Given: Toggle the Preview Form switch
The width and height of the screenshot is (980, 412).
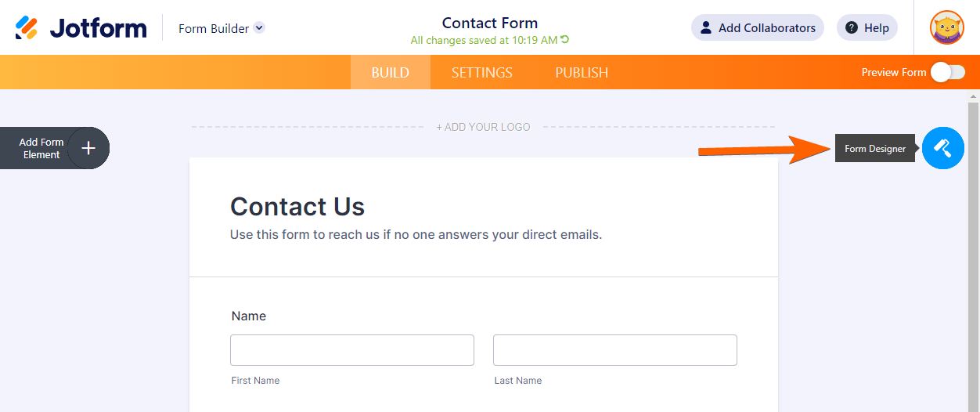Looking at the screenshot, I should [947, 72].
